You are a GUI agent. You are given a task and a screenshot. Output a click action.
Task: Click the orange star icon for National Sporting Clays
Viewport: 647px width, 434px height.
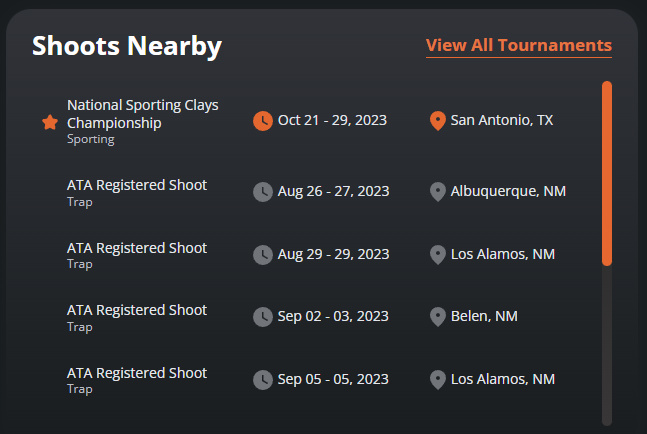(50, 122)
